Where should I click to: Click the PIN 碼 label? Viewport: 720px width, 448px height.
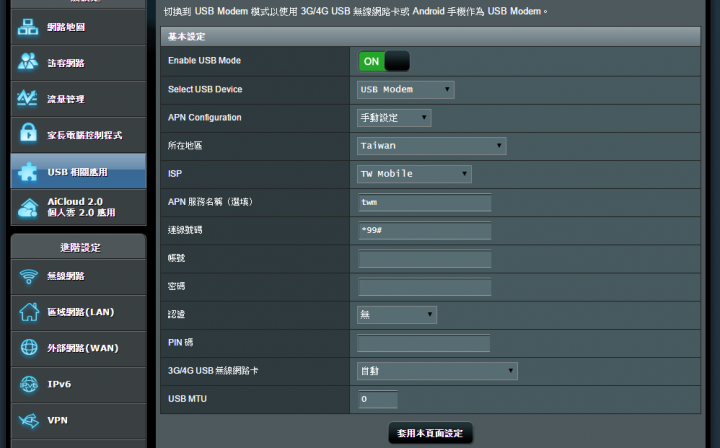point(180,342)
